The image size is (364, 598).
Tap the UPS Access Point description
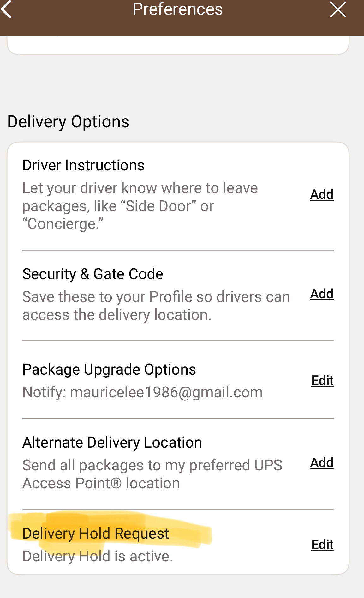152,474
